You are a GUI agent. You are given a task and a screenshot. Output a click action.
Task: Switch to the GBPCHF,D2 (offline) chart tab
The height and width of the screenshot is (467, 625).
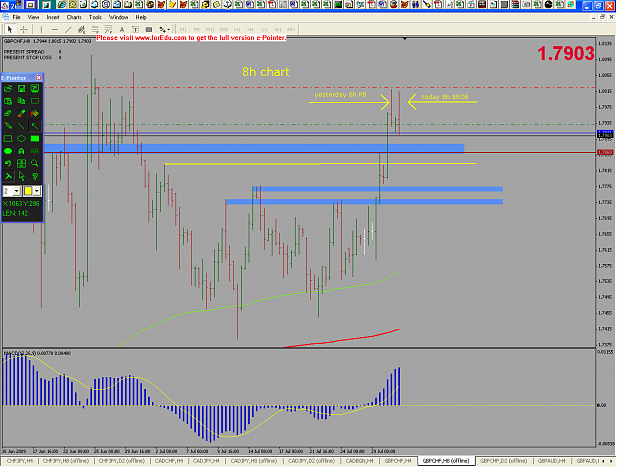pyautogui.click(x=503, y=461)
